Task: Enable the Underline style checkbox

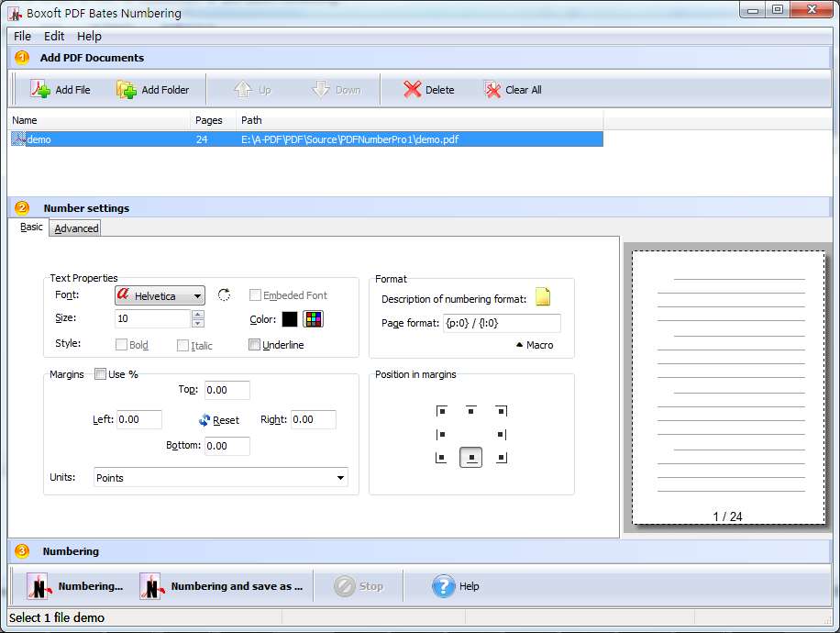Action: [x=254, y=345]
